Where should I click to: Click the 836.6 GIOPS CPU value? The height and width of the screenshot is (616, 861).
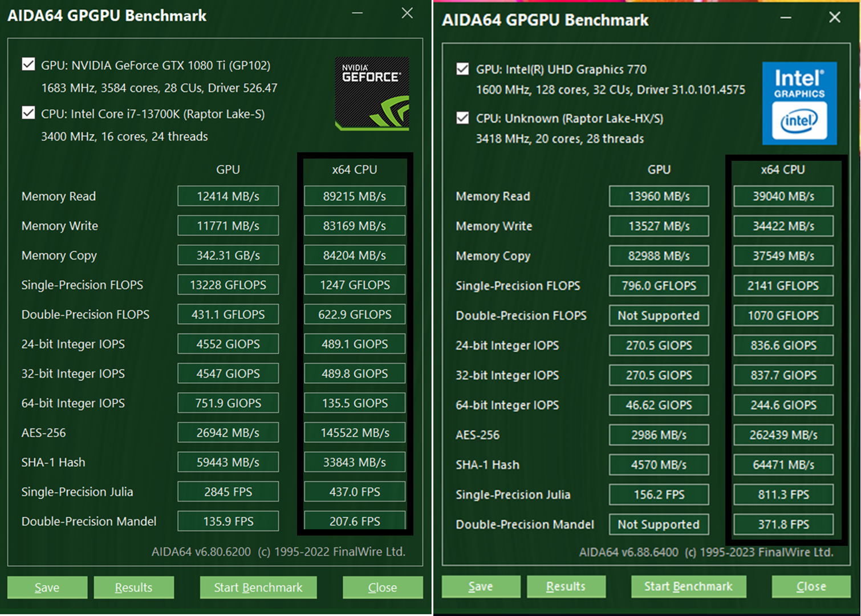point(783,345)
